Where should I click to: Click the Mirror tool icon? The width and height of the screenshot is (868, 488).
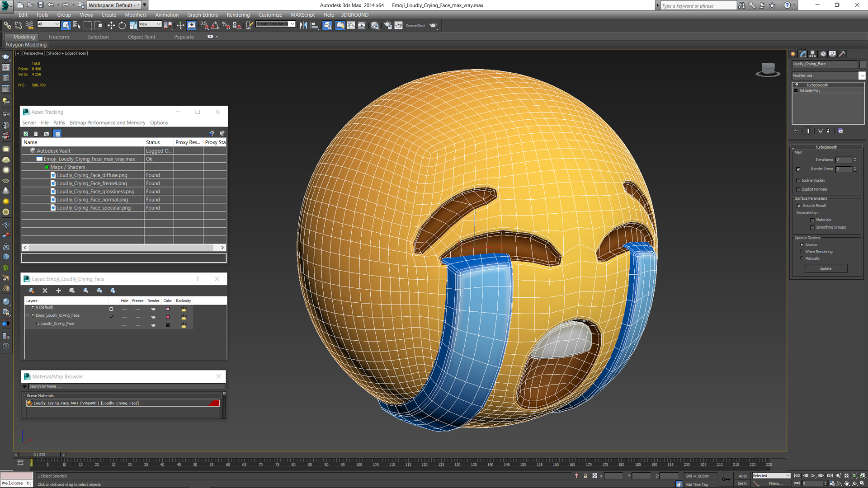(303, 26)
